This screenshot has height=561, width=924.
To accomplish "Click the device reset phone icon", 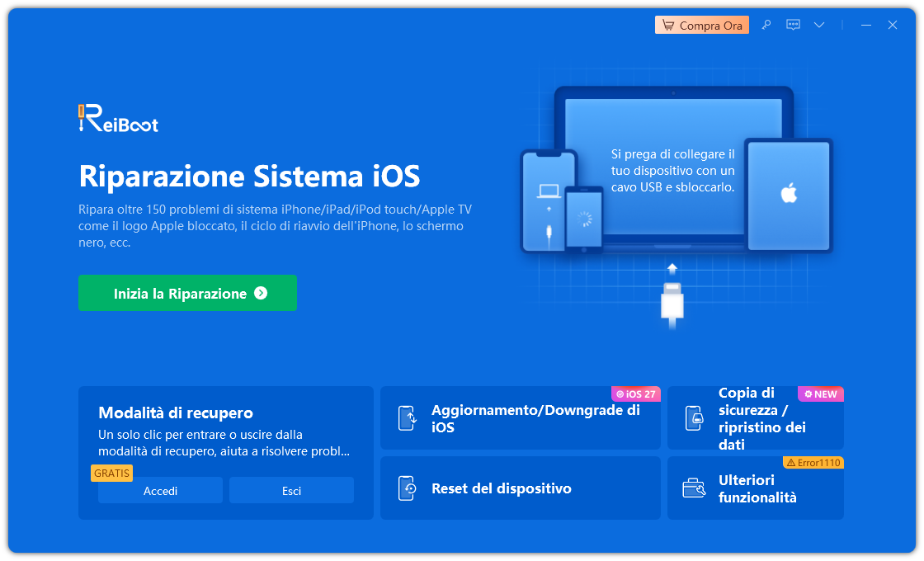I will [408, 488].
